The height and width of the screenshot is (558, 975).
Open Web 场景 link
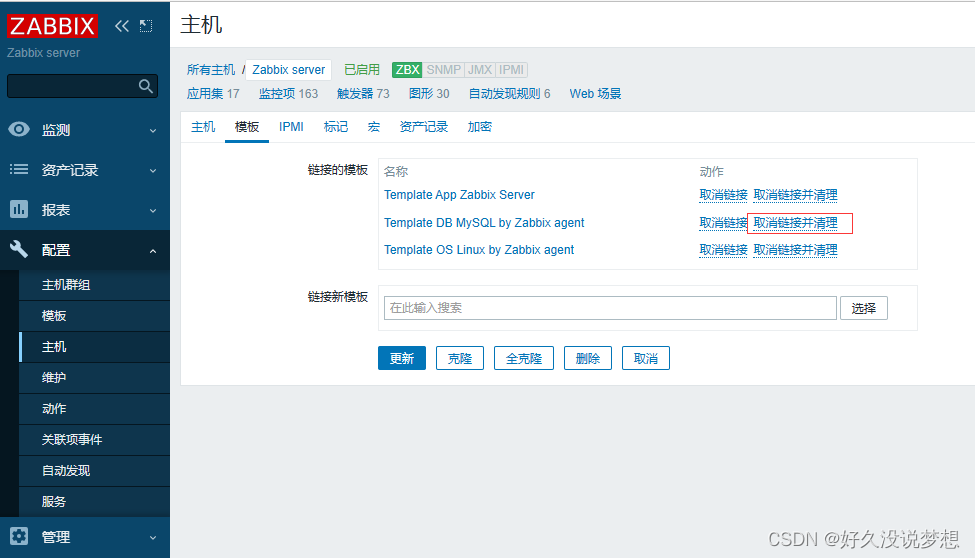pyautogui.click(x=595, y=94)
